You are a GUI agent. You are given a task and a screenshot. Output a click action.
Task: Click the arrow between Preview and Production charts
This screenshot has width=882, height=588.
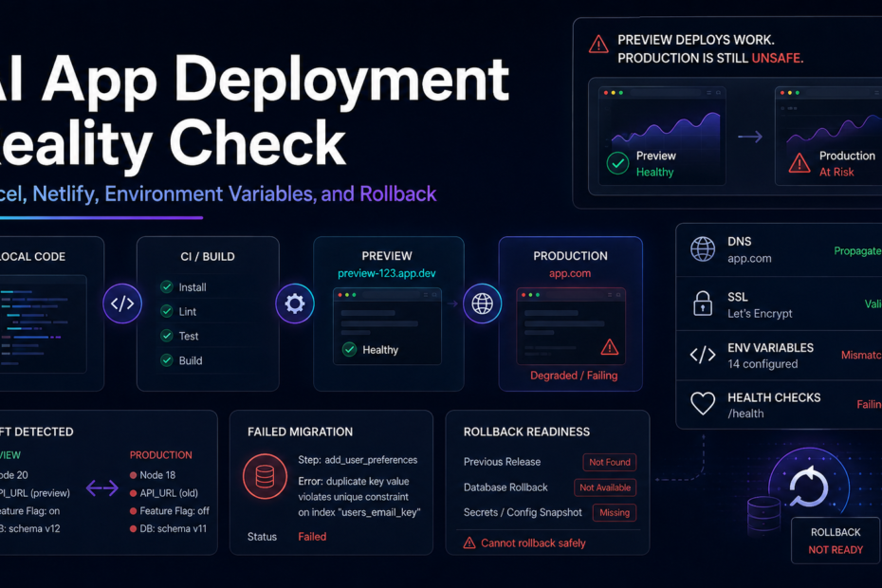pos(750,137)
